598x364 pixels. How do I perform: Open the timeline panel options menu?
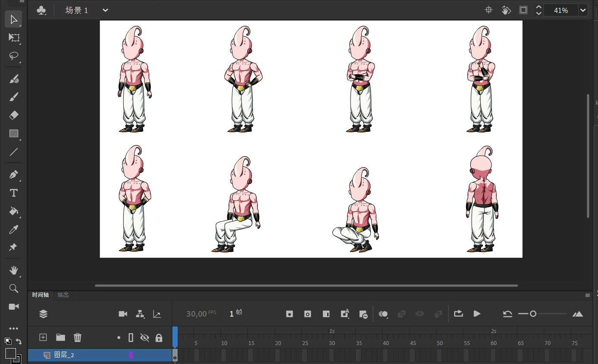coord(588,295)
